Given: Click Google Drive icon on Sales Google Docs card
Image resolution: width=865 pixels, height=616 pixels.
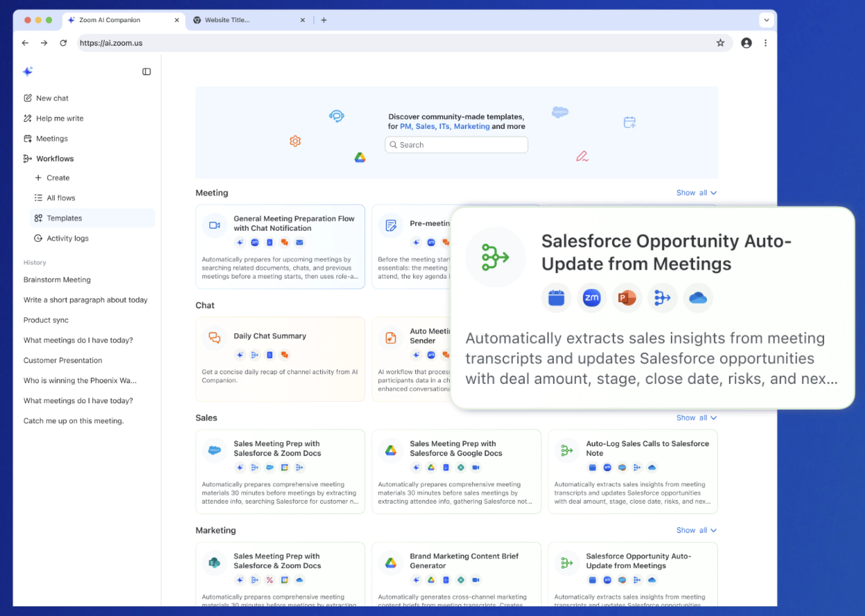Looking at the screenshot, I should 391,450.
